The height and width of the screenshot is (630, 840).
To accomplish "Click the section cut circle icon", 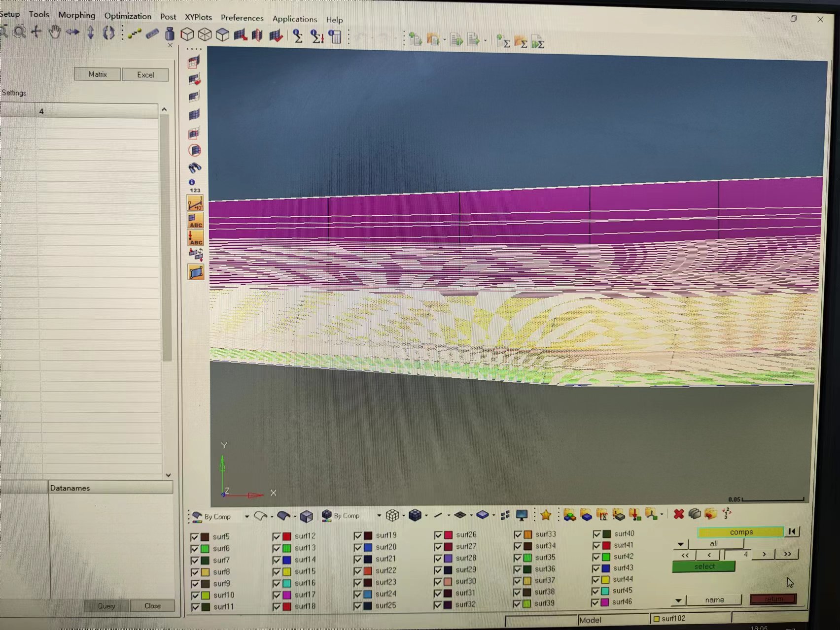I will (195, 150).
